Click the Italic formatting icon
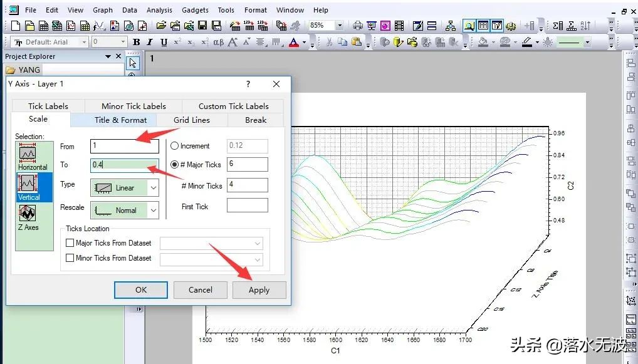Viewport: 638px width, 364px height. coord(150,42)
